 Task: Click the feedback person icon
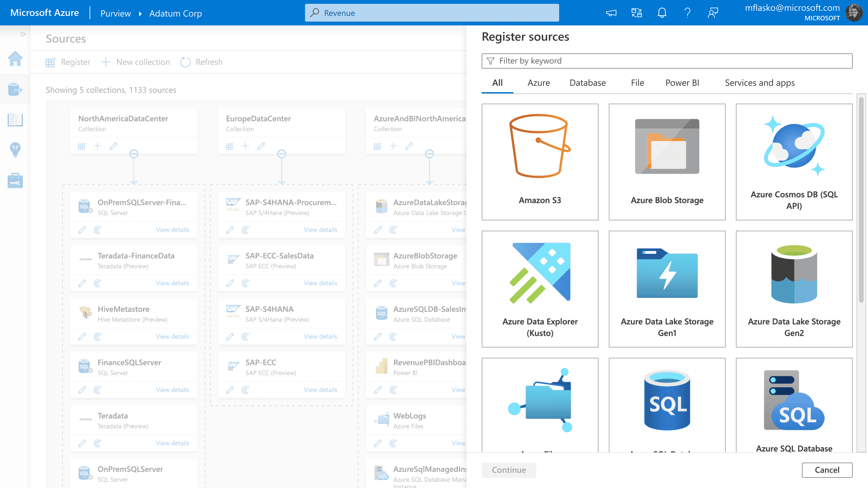click(x=713, y=13)
